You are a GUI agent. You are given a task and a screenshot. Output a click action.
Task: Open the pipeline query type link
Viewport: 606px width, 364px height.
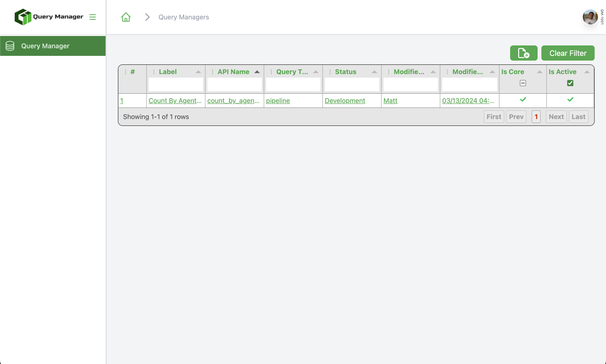(x=278, y=101)
